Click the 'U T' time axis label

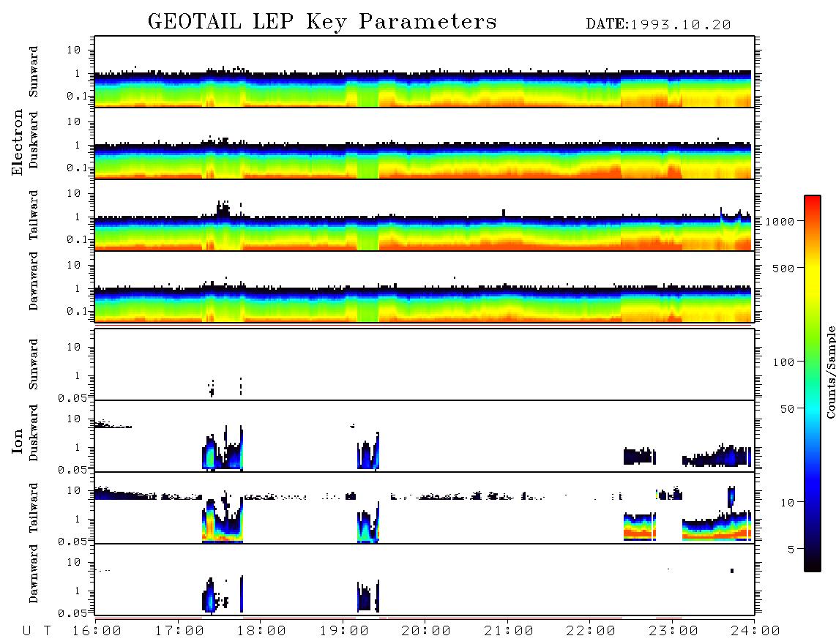point(37,631)
